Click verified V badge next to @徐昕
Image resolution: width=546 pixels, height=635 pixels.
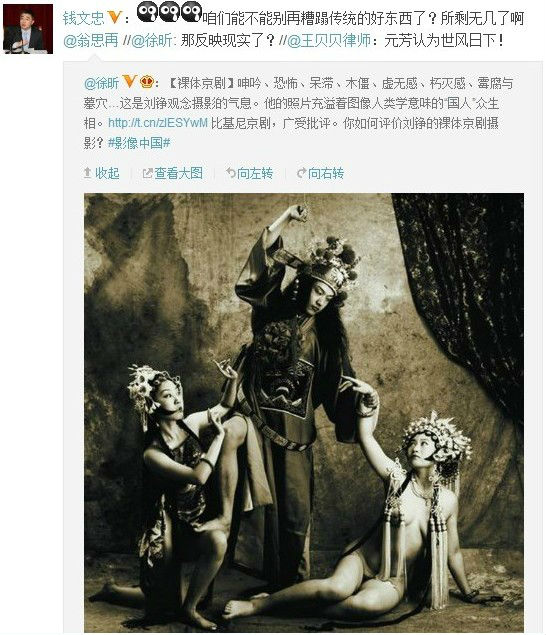point(129,81)
